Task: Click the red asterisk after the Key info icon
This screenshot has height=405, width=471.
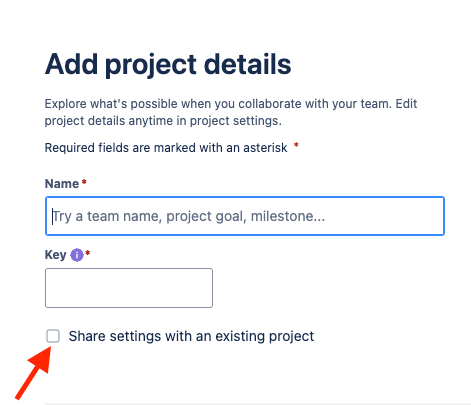Action: click(88, 253)
